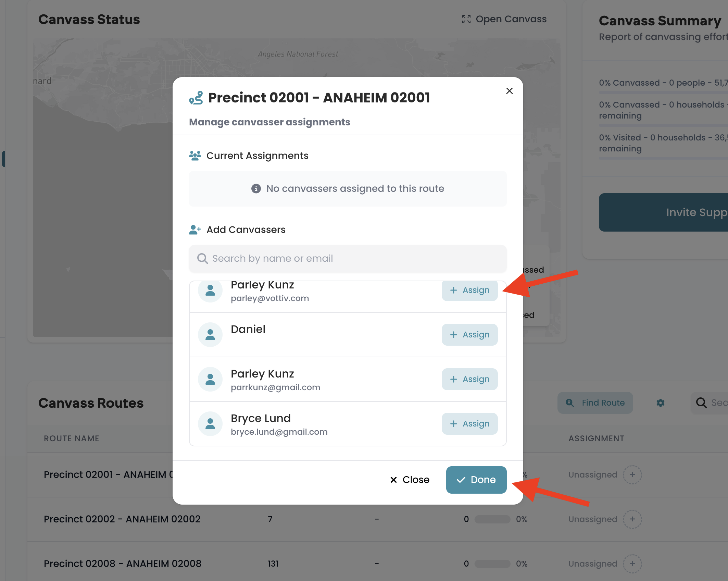Click the route icon beside Precinct 02001 title
This screenshot has width=728, height=581.
pos(196,98)
